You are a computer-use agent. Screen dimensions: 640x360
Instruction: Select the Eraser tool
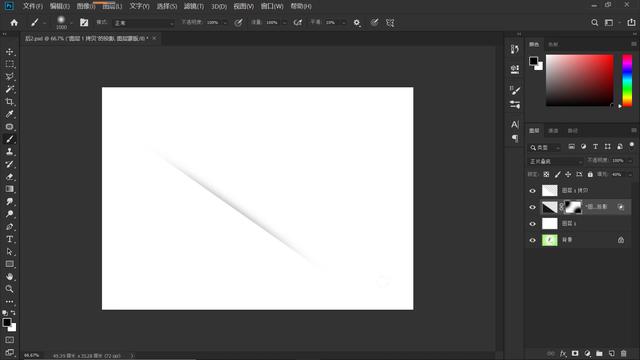(9, 177)
